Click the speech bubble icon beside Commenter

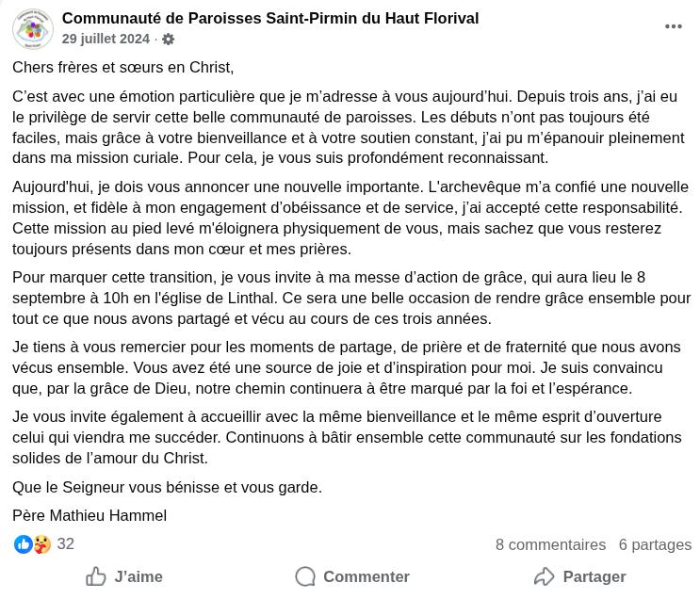(305, 576)
